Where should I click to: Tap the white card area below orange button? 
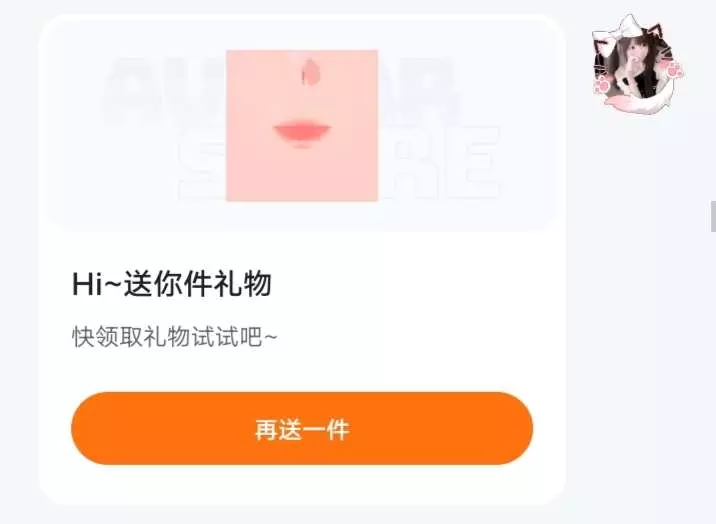tap(302, 485)
